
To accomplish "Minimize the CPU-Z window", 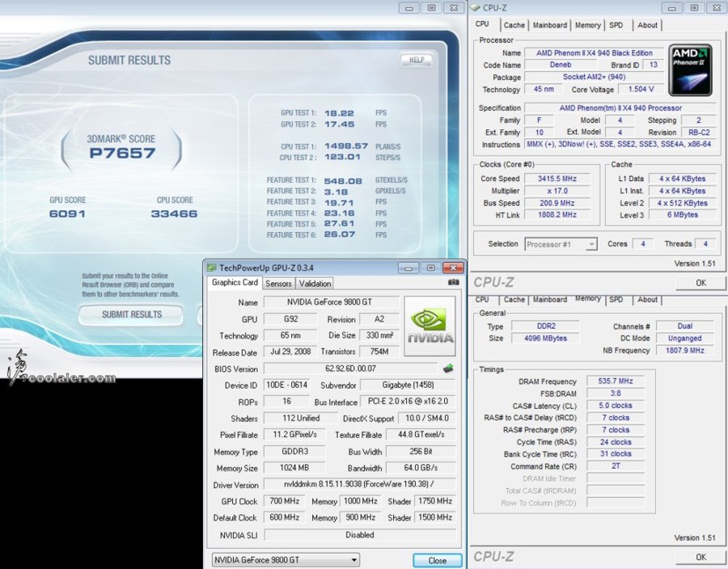I will [671, 7].
